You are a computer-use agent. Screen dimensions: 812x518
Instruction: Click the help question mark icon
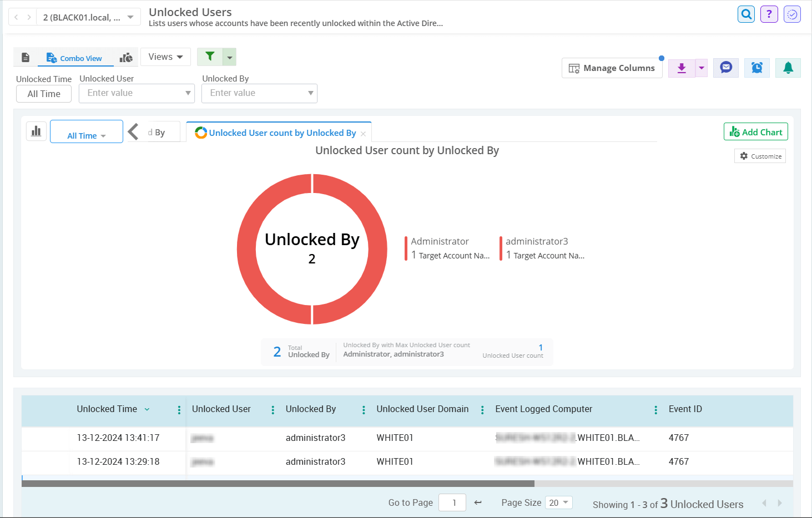point(769,14)
